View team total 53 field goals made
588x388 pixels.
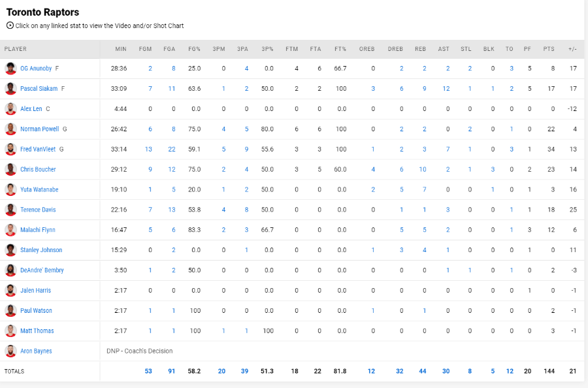[x=148, y=371]
